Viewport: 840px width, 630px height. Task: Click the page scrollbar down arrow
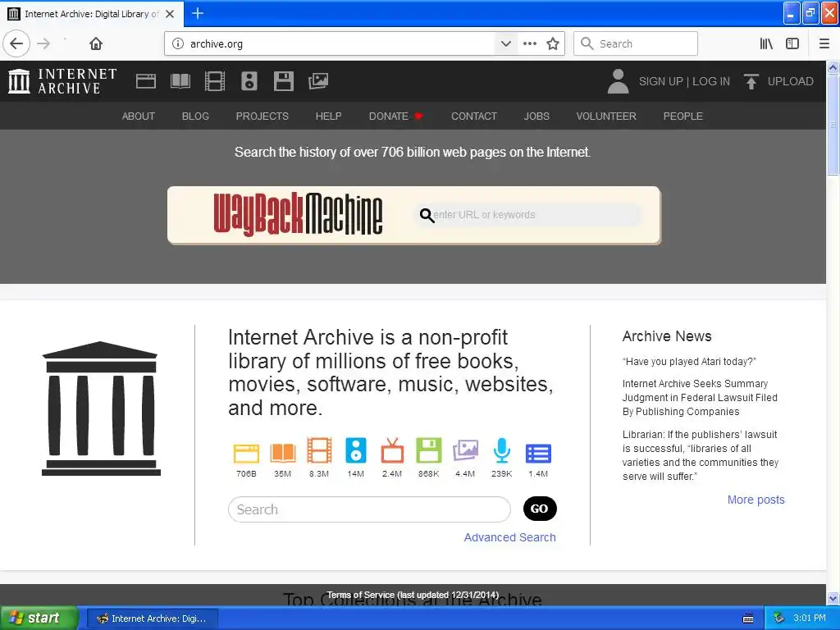click(833, 598)
